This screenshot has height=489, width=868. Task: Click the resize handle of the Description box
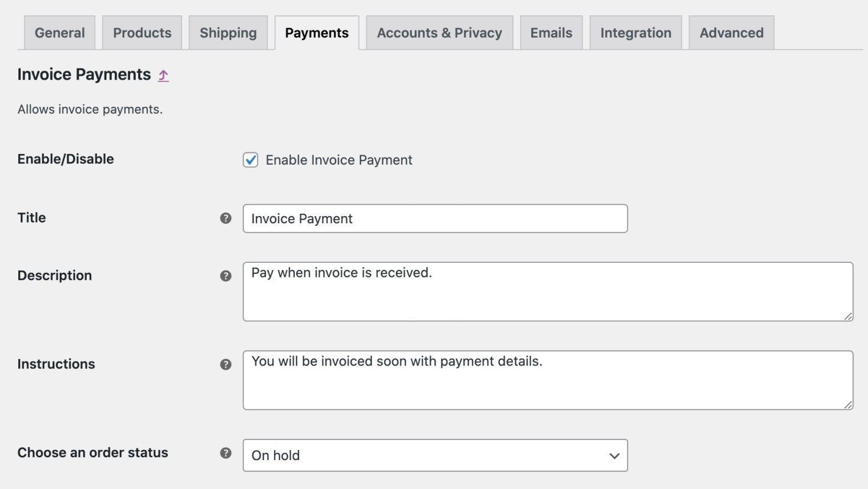click(x=847, y=316)
